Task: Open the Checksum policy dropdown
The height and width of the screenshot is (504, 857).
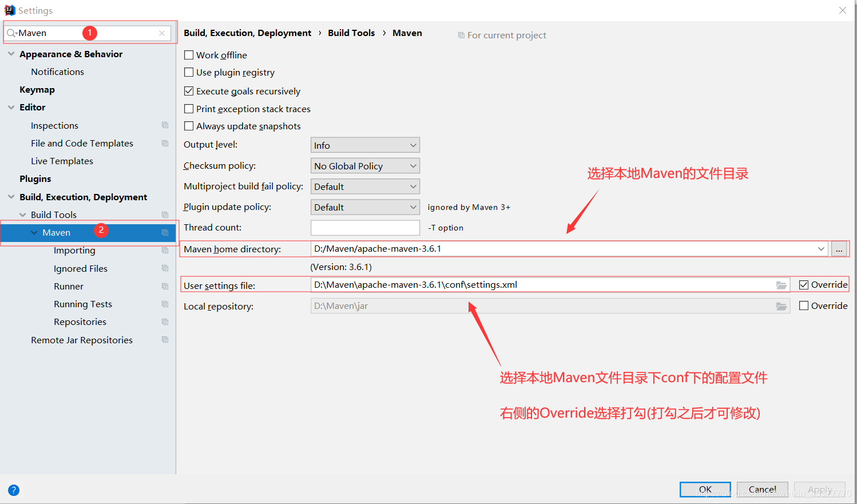Action: point(365,166)
